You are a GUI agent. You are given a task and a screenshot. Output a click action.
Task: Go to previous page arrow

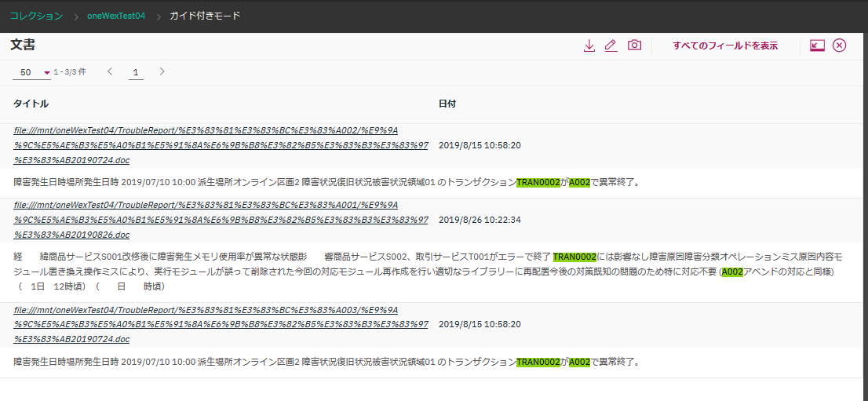110,71
